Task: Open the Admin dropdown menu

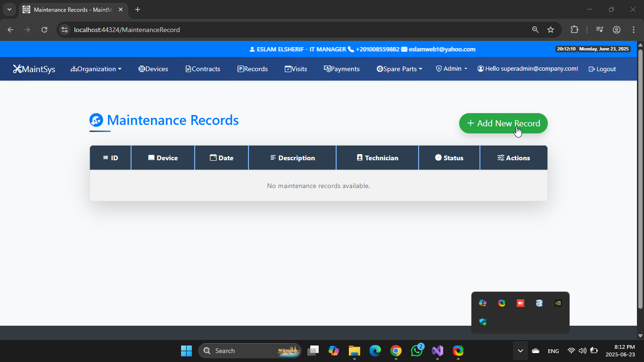Action: tap(452, 69)
